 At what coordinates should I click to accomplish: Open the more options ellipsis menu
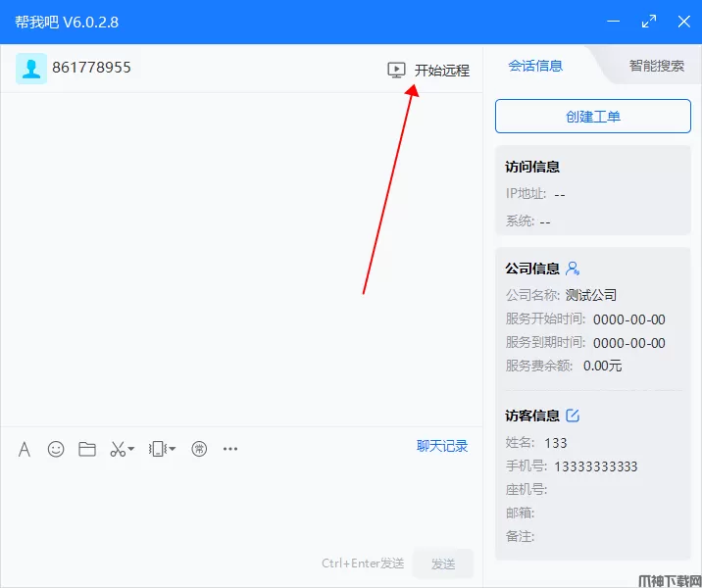click(230, 449)
